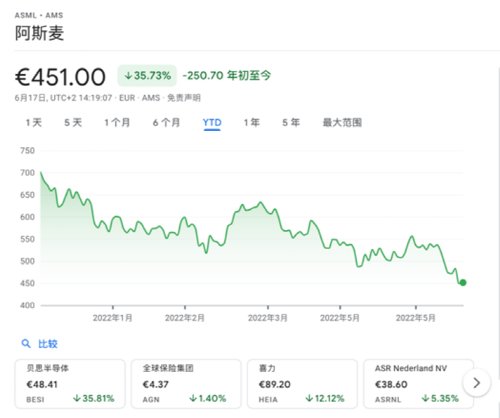
Task: Select the YTD range tab
Action: (212, 123)
